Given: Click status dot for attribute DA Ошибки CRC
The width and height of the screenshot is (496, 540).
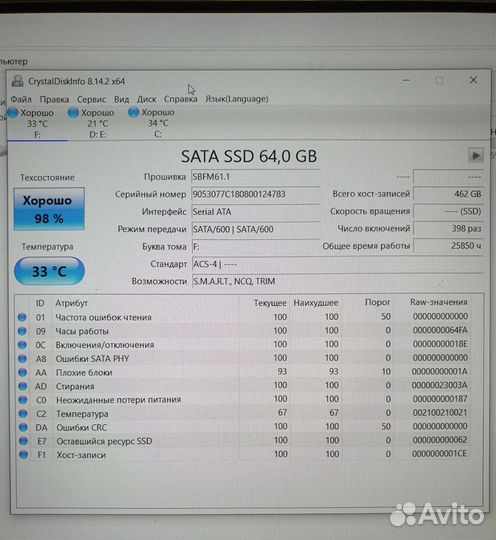Looking at the screenshot, I should (x=23, y=427).
